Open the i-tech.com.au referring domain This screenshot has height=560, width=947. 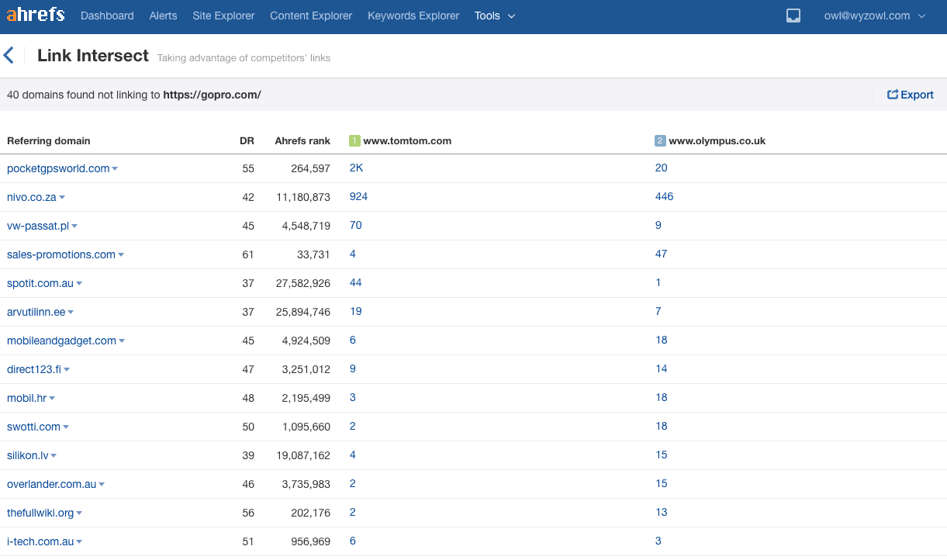tap(40, 541)
